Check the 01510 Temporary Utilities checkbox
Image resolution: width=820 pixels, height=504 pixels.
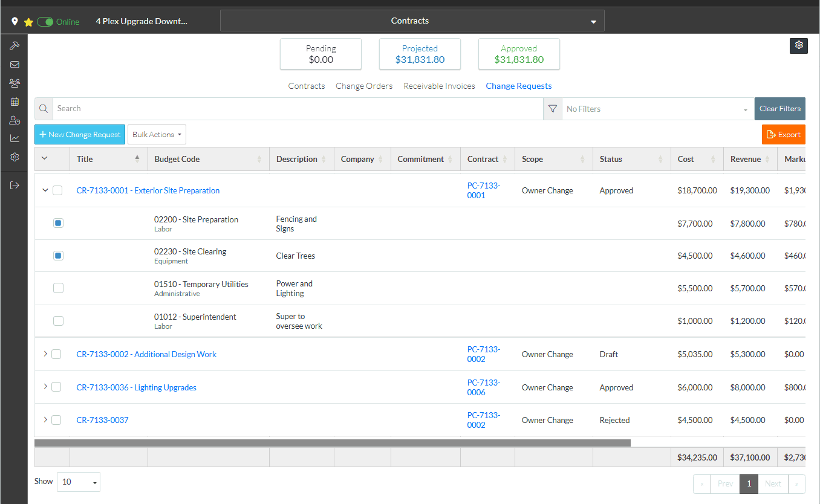pyautogui.click(x=58, y=288)
